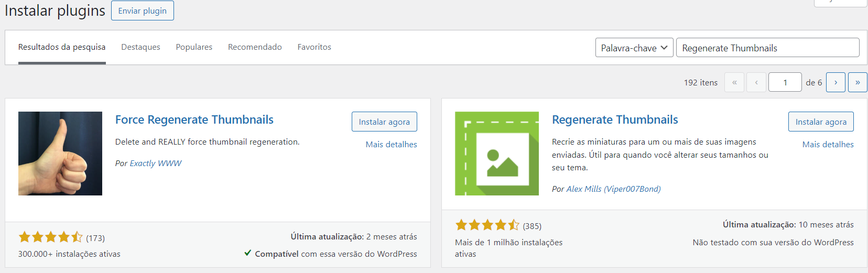View Mais detalhes for Force Regenerate Thumbnails

click(392, 145)
